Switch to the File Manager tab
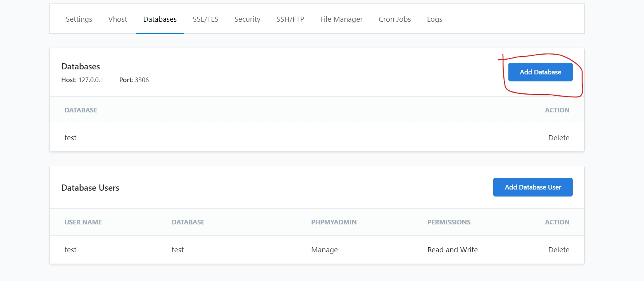 [341, 19]
